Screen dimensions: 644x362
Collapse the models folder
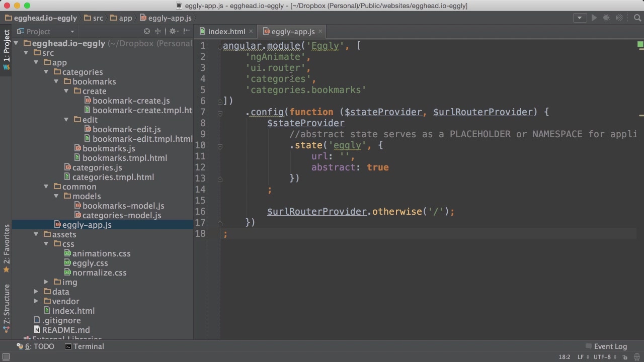coord(56,196)
